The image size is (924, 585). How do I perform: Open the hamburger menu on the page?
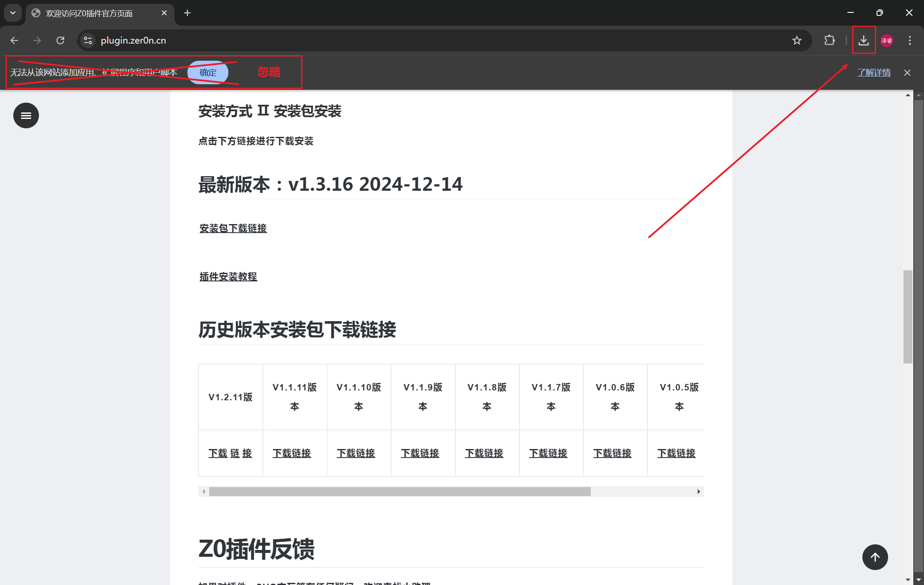click(x=26, y=115)
